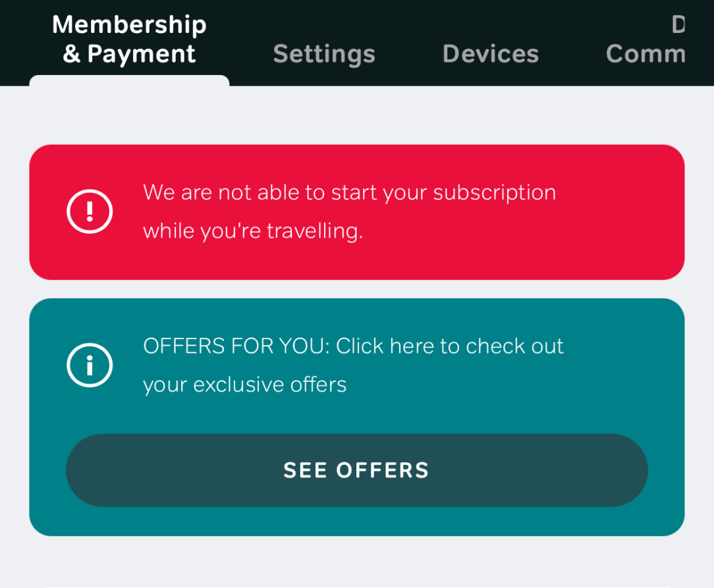Viewport: 714px width, 588px height.
Task: Click the white active-tab indicator under Membership
Action: (129, 80)
